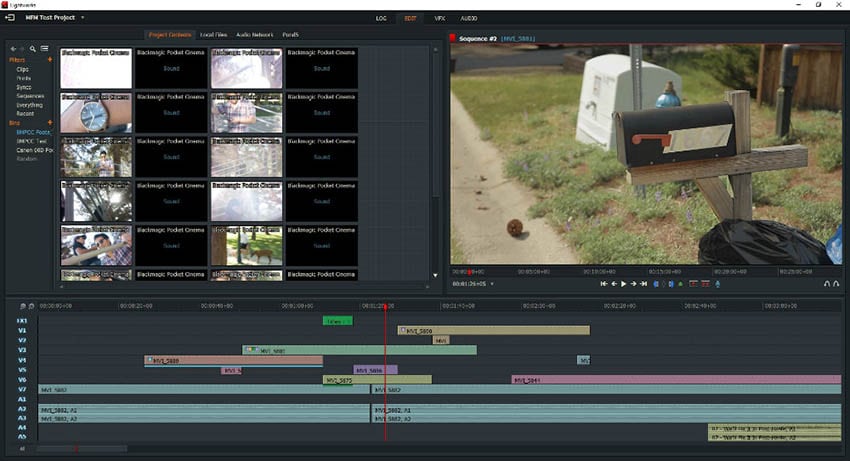Step back one frame in the viewer

pyautogui.click(x=614, y=284)
